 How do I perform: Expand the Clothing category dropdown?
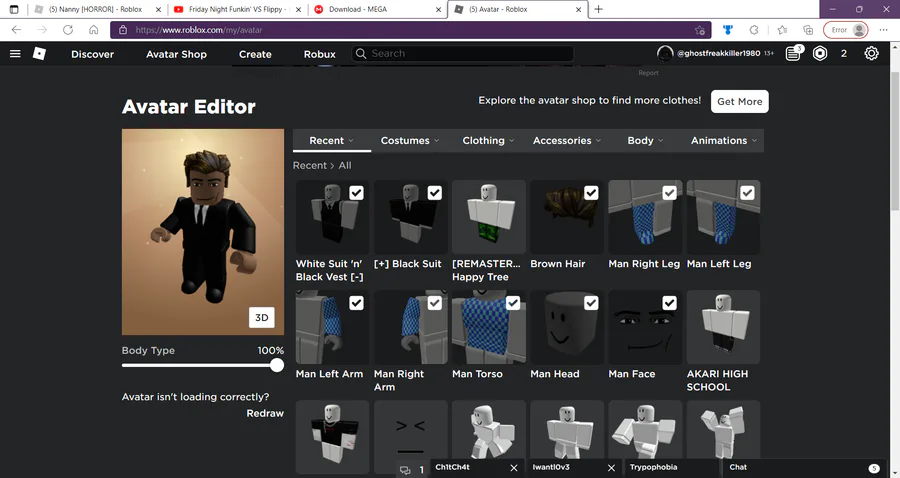coord(488,141)
